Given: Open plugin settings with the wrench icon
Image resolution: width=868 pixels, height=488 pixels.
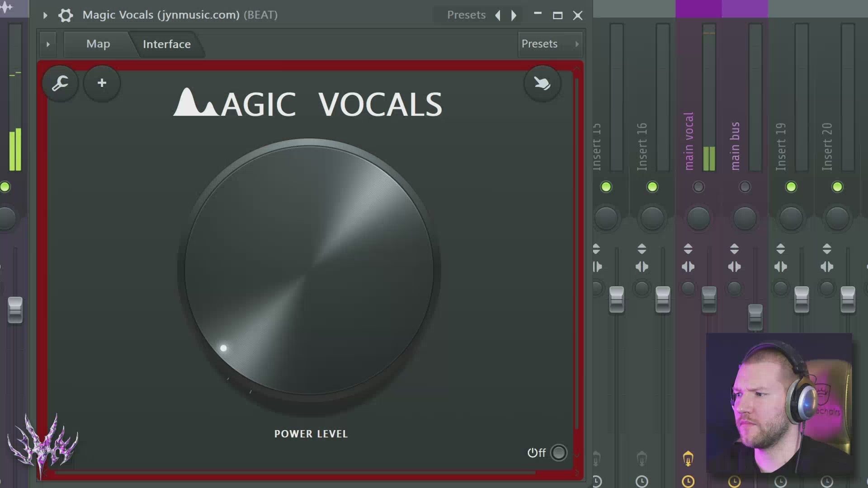Looking at the screenshot, I should [61, 83].
